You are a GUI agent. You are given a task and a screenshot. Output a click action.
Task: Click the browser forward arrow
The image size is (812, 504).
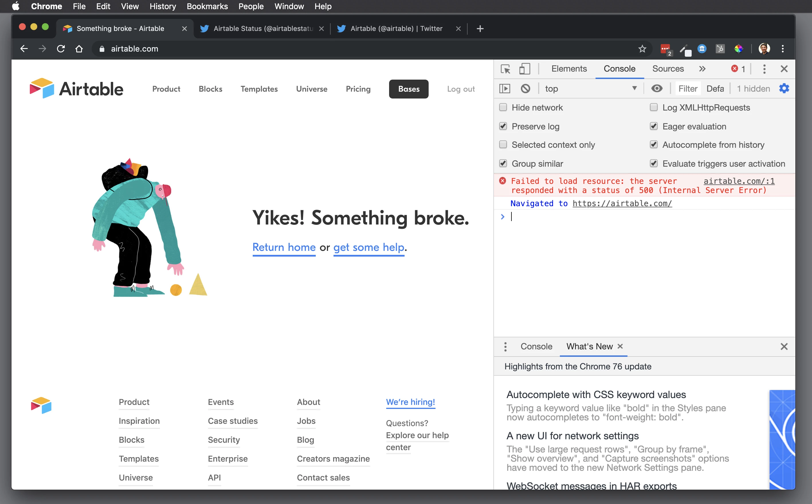[x=42, y=49]
